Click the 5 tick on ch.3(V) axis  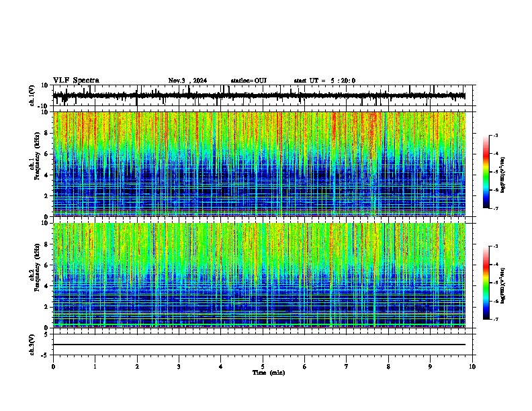(x=47, y=334)
